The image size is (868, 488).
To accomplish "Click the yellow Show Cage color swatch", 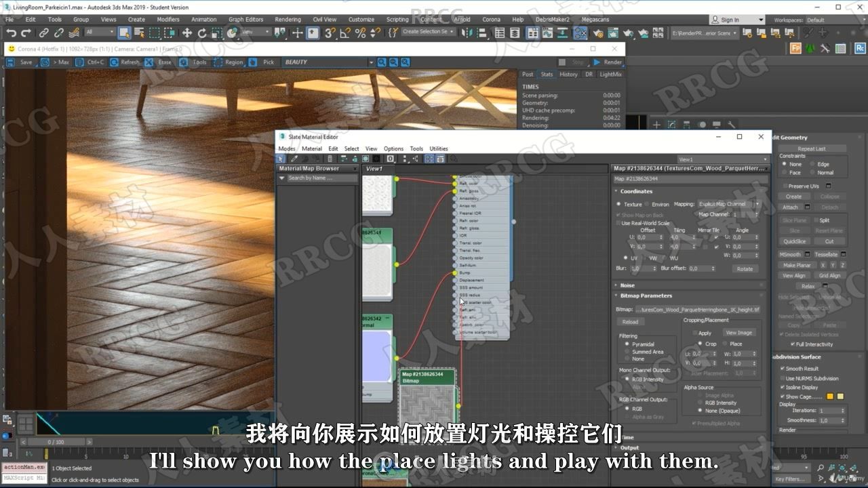I will (840, 396).
